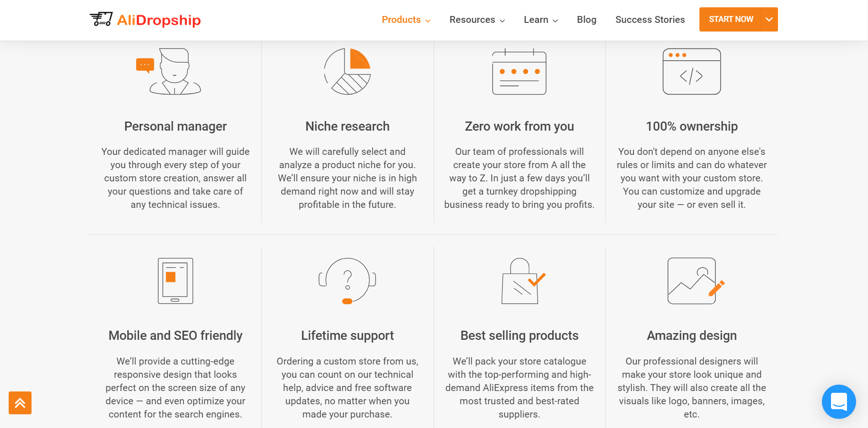Click the Niche research pie chart icon
868x428 pixels.
347,71
